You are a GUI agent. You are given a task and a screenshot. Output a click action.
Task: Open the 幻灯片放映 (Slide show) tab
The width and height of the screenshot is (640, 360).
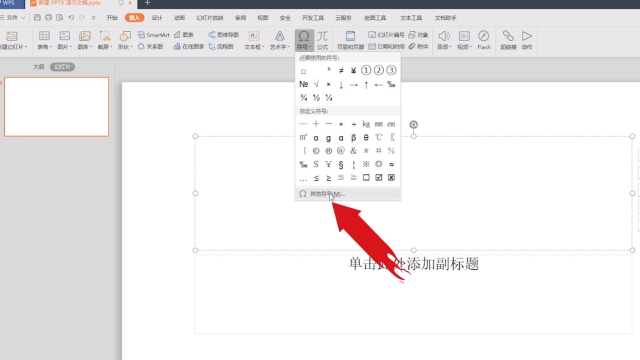210,18
